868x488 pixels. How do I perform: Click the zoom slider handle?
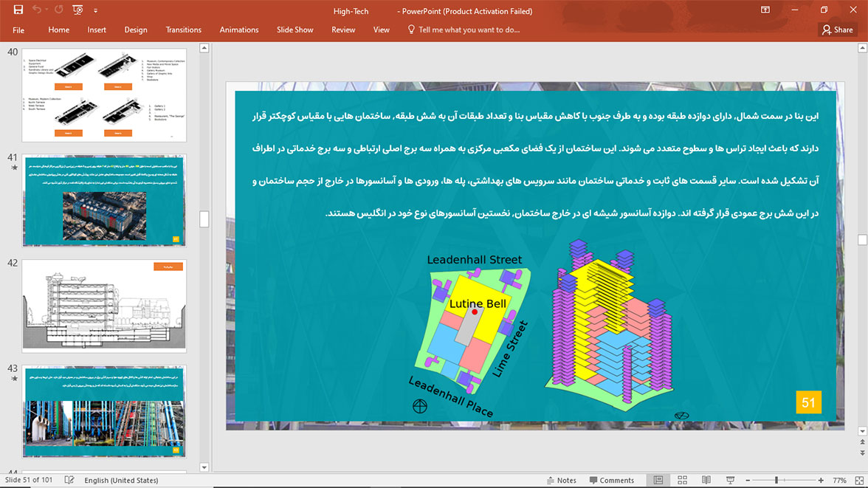tap(776, 480)
